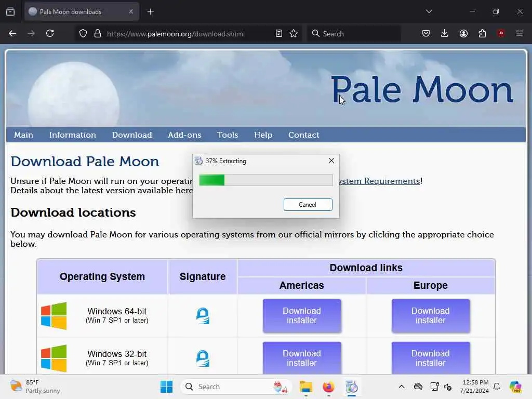Open Firefox from the taskbar

[x=328, y=387]
